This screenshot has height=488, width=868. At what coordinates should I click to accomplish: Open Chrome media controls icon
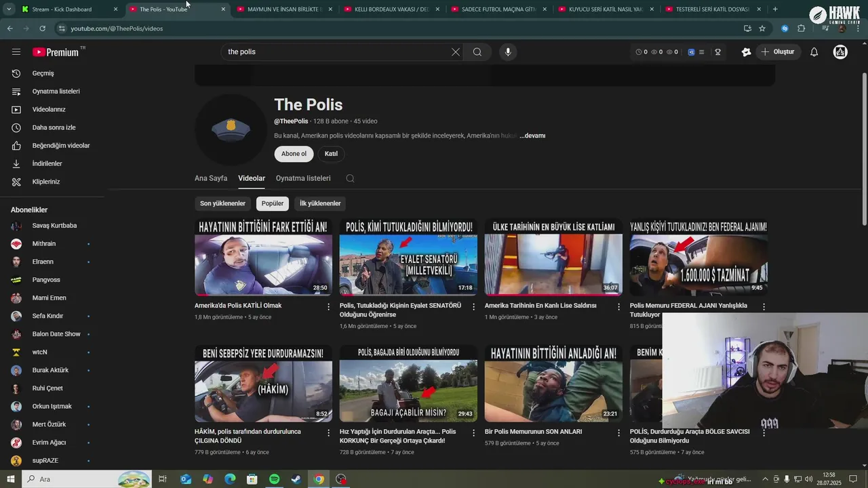[825, 28]
